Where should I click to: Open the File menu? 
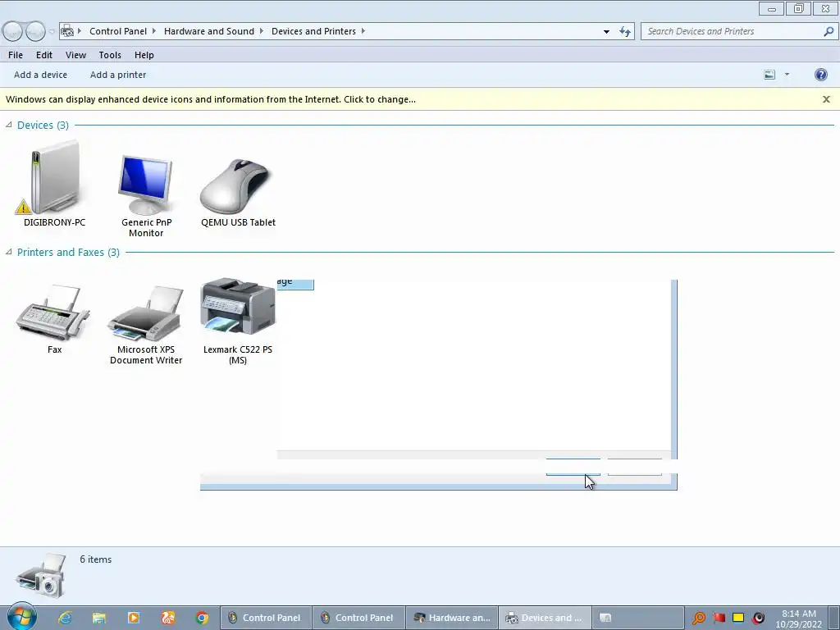[x=16, y=55]
